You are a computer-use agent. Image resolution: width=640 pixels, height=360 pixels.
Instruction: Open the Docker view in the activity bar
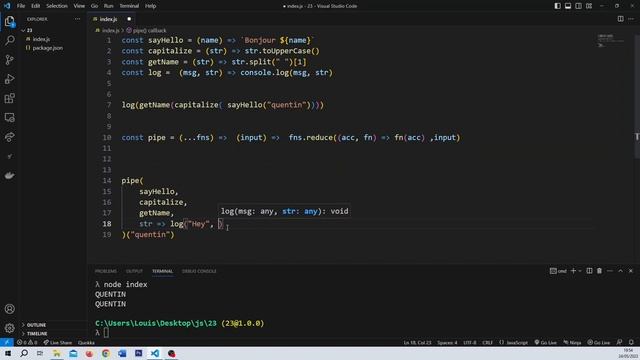pyautogui.click(x=9, y=176)
